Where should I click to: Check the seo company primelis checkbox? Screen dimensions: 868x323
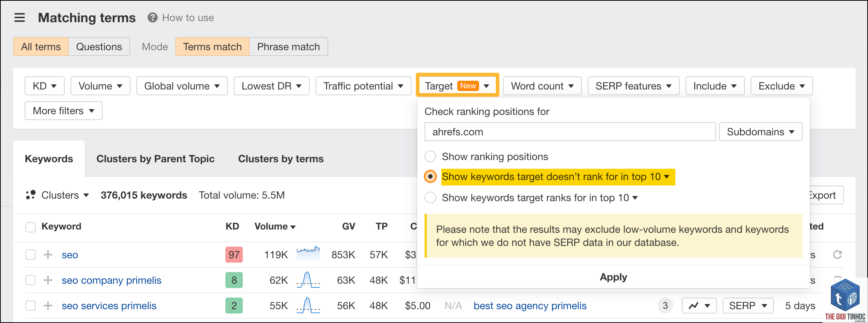pos(31,280)
